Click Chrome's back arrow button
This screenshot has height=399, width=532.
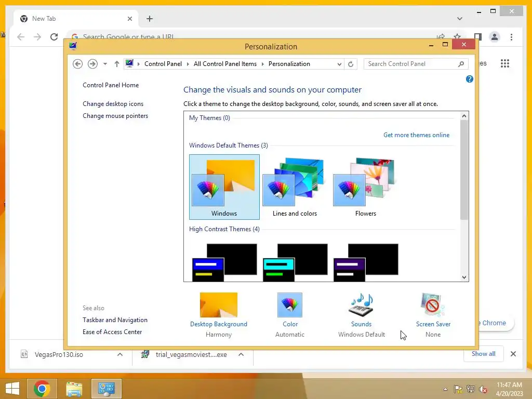pyautogui.click(x=21, y=37)
